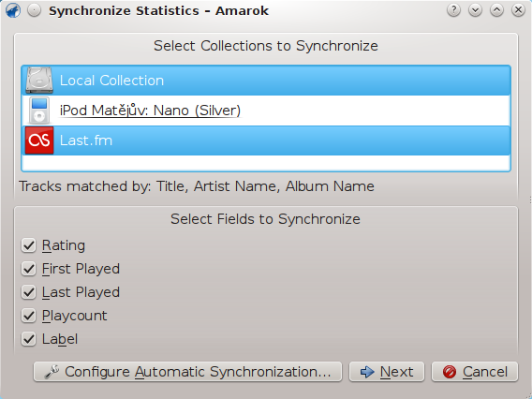This screenshot has width=532, height=399.
Task: Click the red Last.fm logo icon
Action: pyautogui.click(x=39, y=140)
